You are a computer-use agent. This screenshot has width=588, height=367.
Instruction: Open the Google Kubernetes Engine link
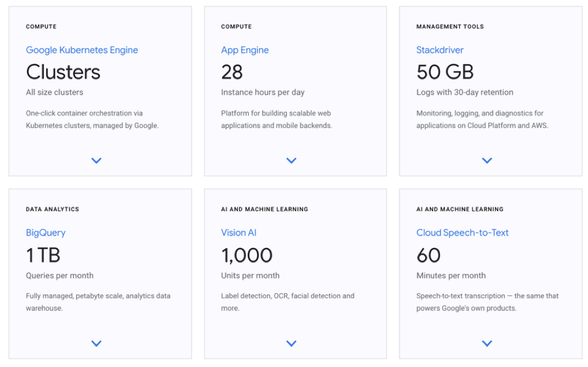82,50
